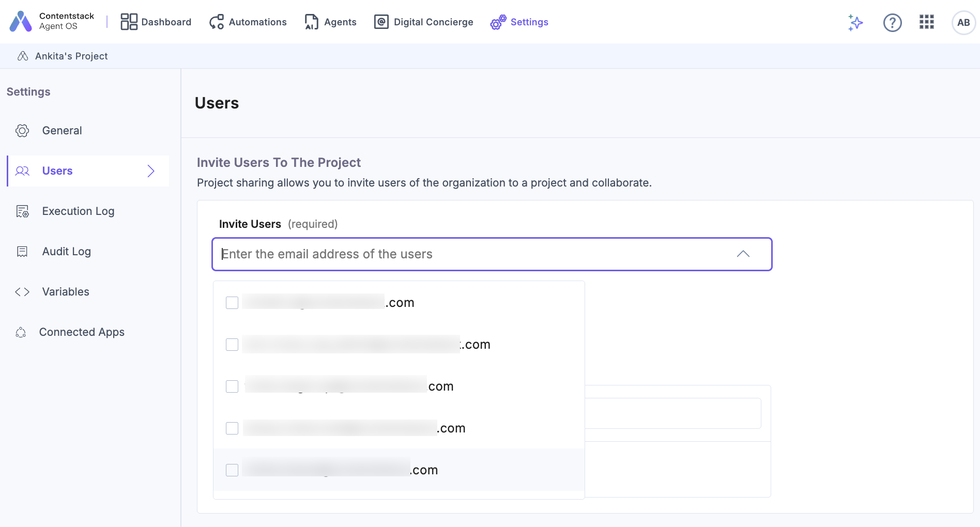The image size is (980, 527).
Task: Open the Execution Log settings page
Action: (x=78, y=211)
